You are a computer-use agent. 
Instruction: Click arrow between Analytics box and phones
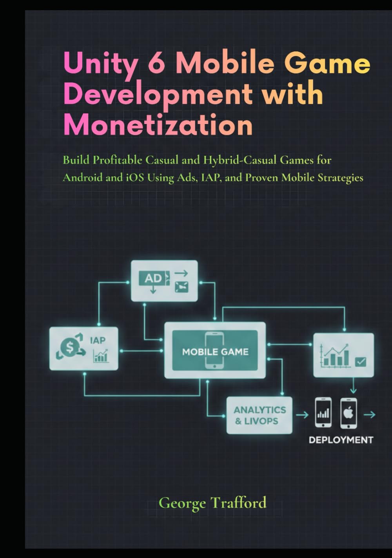(302, 415)
